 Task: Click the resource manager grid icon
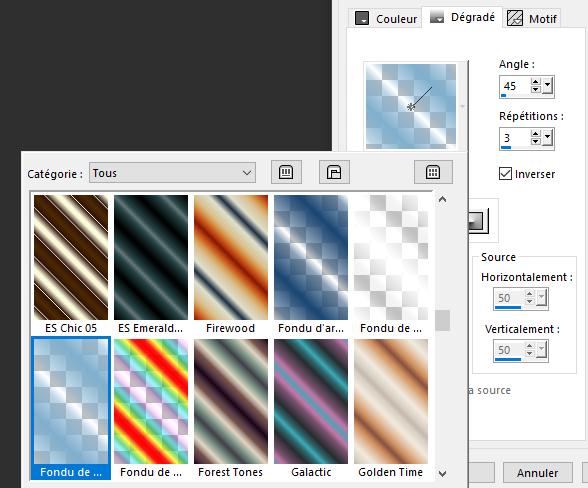tap(433, 172)
